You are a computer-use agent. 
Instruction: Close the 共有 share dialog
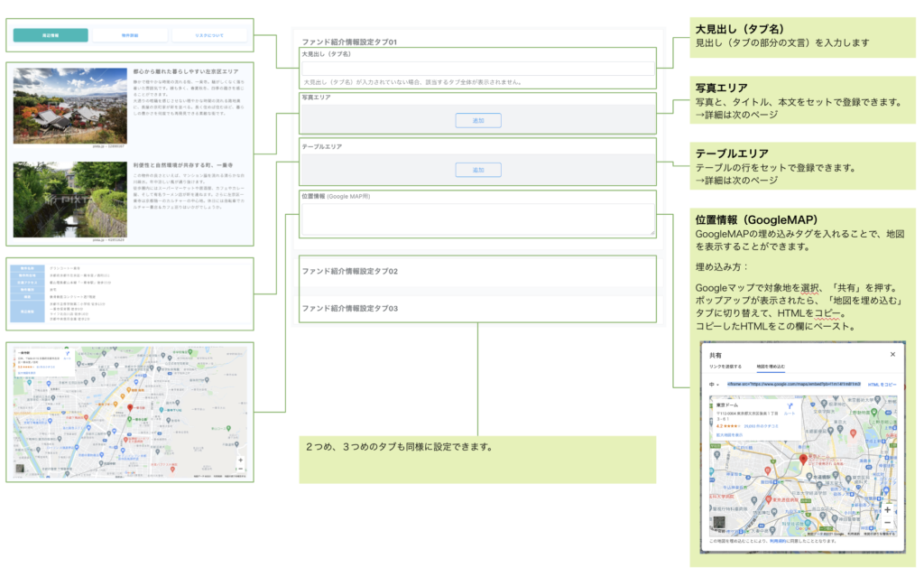coord(893,355)
